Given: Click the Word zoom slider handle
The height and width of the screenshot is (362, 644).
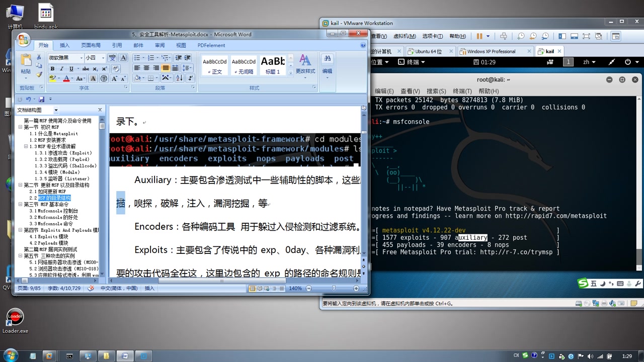Looking at the screenshot, I should [334, 288].
